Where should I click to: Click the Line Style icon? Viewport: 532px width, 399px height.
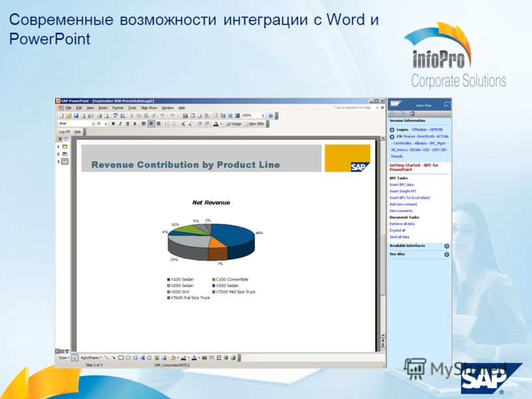[x=205, y=358]
